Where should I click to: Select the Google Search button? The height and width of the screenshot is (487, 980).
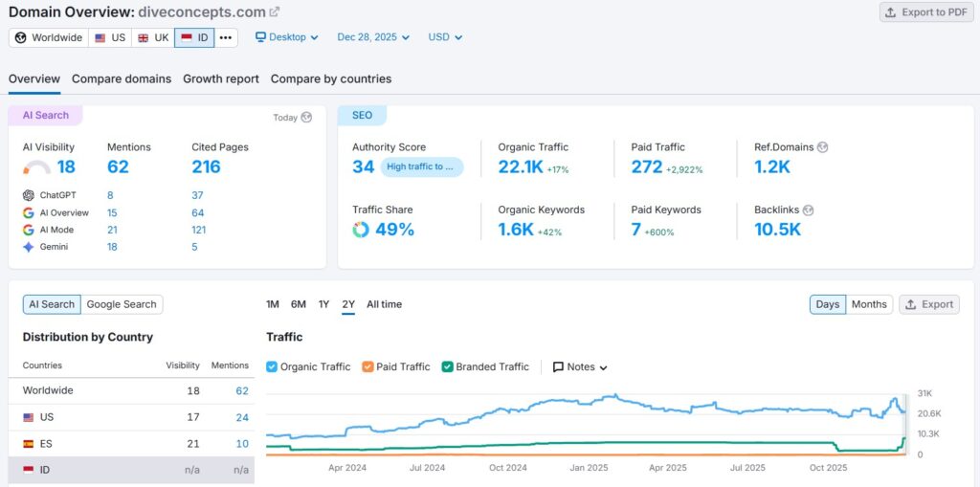tap(122, 304)
